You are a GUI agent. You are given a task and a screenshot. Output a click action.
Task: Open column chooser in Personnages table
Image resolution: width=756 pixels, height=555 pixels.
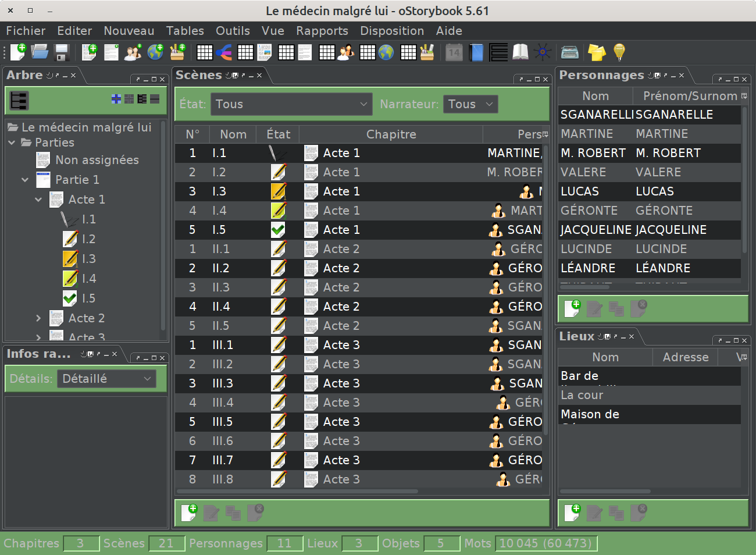pos(744,96)
